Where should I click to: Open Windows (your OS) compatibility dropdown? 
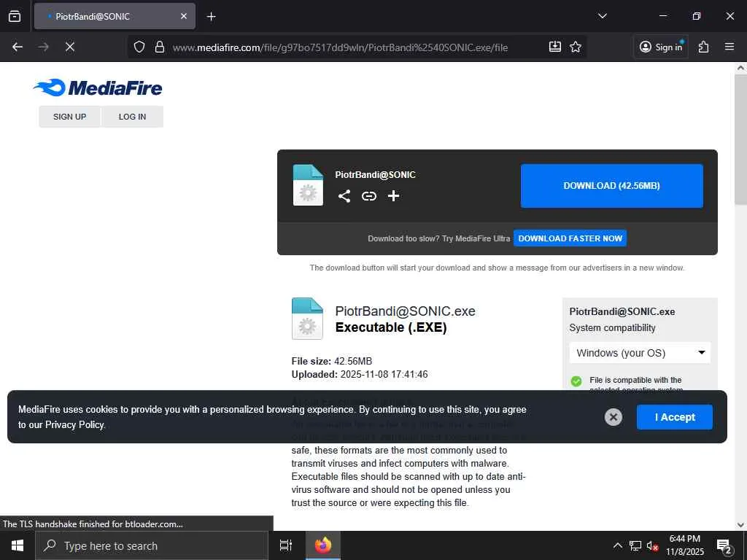[640, 353]
